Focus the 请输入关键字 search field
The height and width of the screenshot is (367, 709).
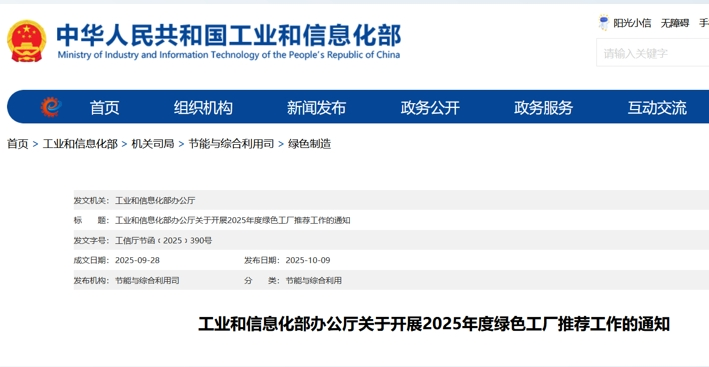coord(652,53)
